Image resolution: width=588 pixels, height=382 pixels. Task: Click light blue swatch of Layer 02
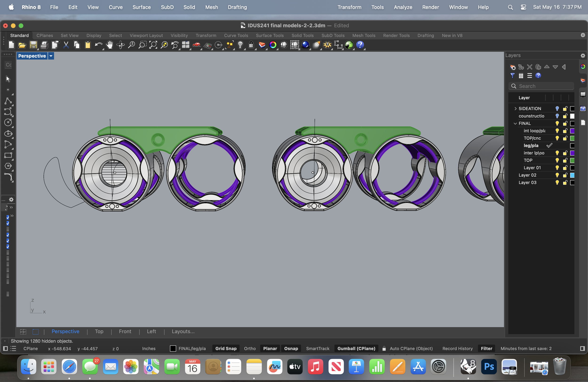[x=572, y=175]
